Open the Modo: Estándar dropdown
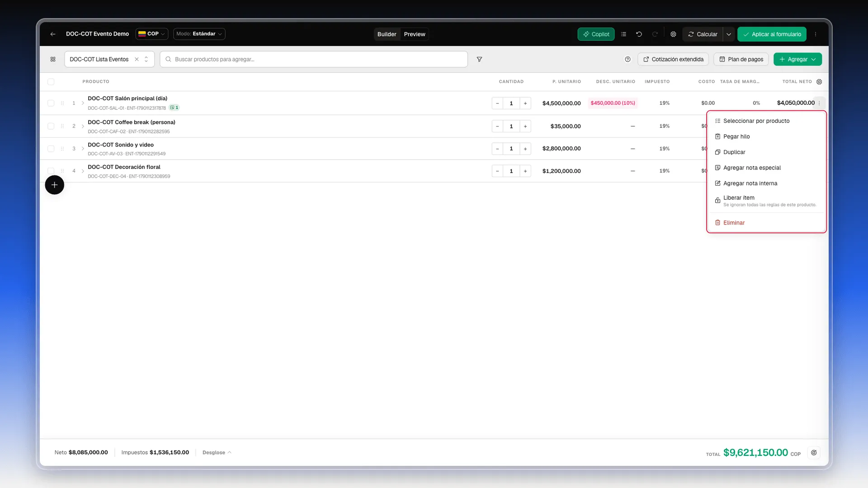 199,34
